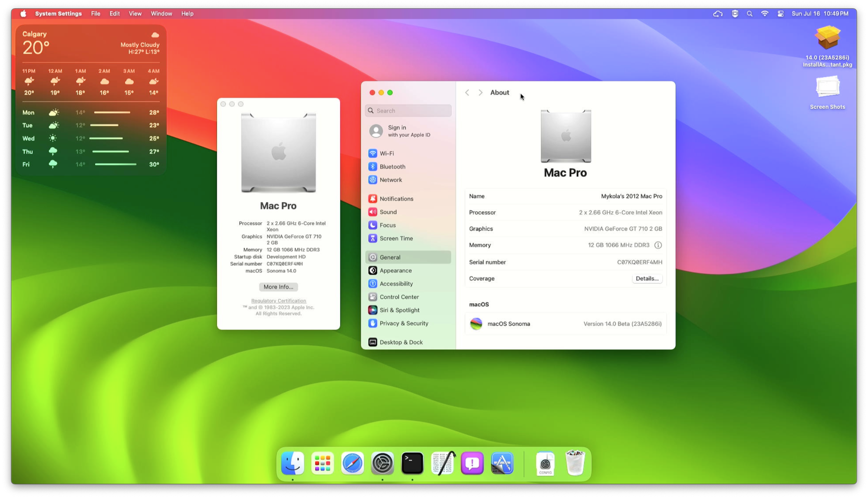Open Safari from the Dock
This screenshot has width=868, height=498.
352,463
